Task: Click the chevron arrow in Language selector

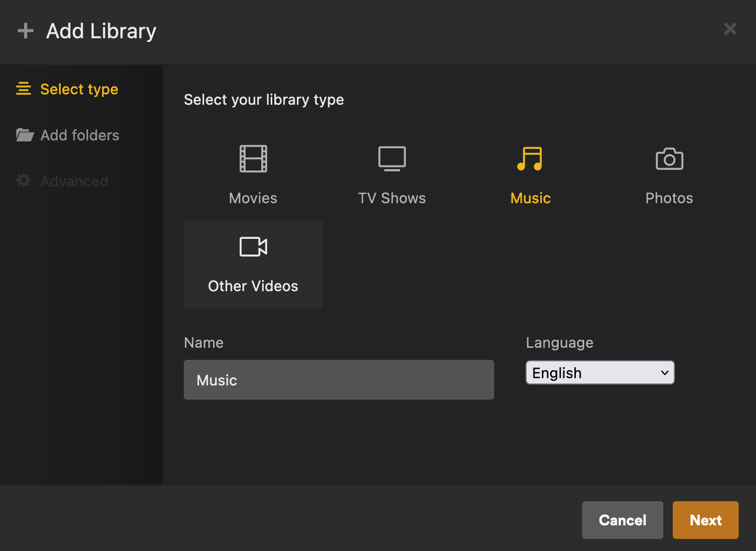Action: coord(664,373)
